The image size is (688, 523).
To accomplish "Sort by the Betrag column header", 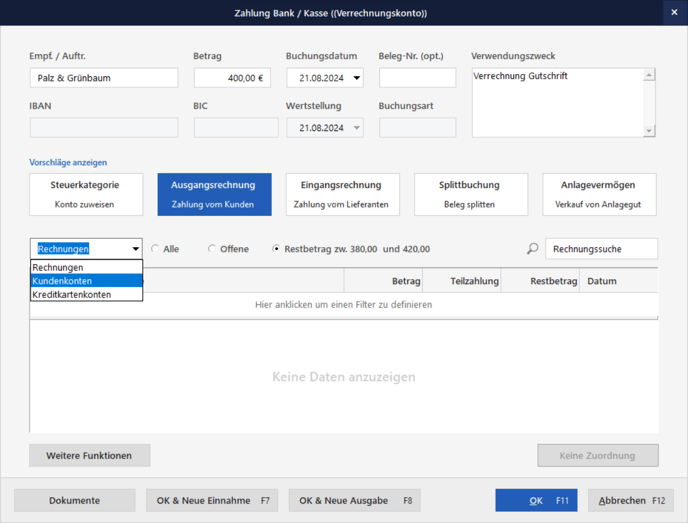I will tap(383, 281).
